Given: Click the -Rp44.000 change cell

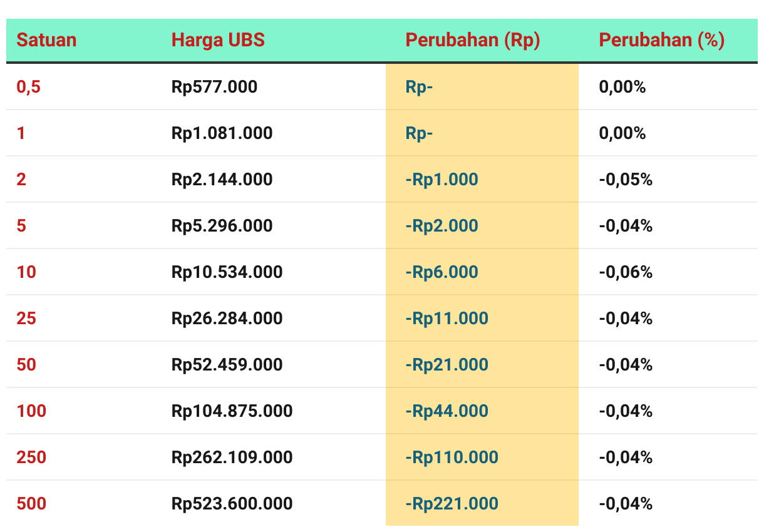Looking at the screenshot, I should [x=447, y=411].
